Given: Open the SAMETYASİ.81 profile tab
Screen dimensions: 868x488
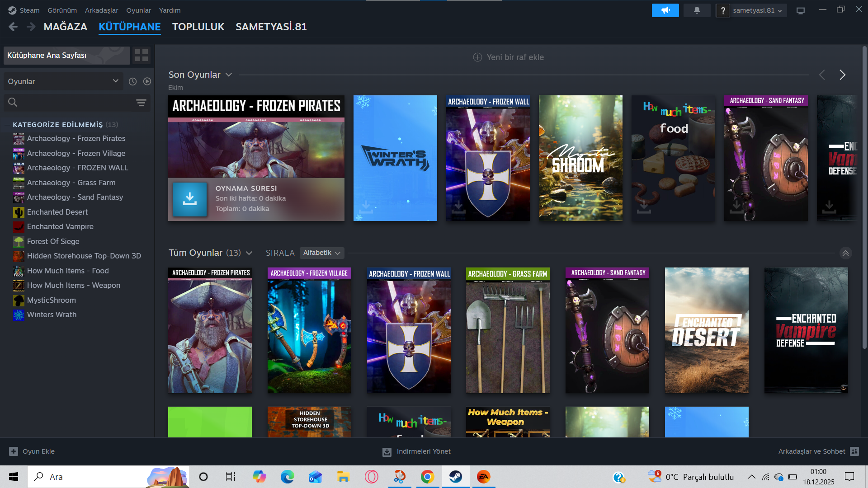Looking at the screenshot, I should 271,27.
